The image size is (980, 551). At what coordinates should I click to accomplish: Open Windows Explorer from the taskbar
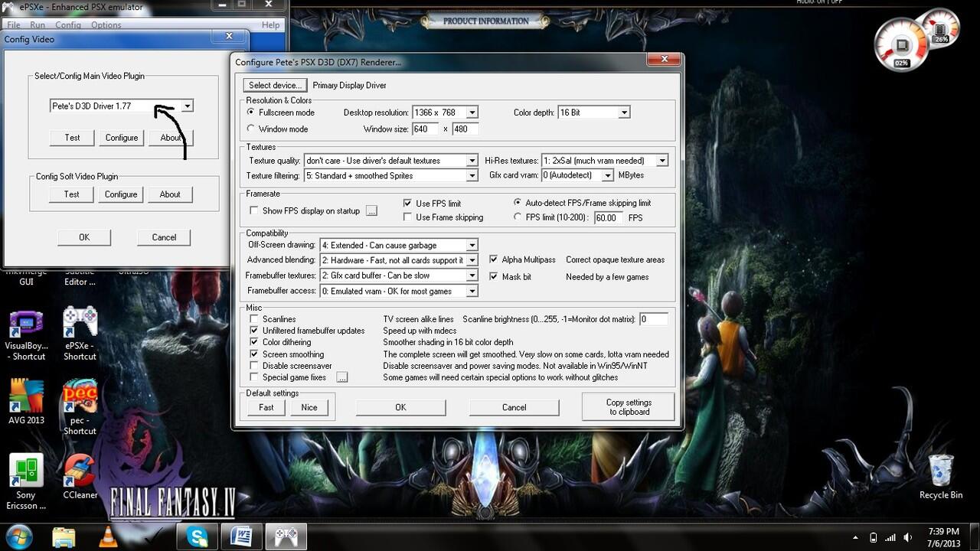tap(64, 536)
